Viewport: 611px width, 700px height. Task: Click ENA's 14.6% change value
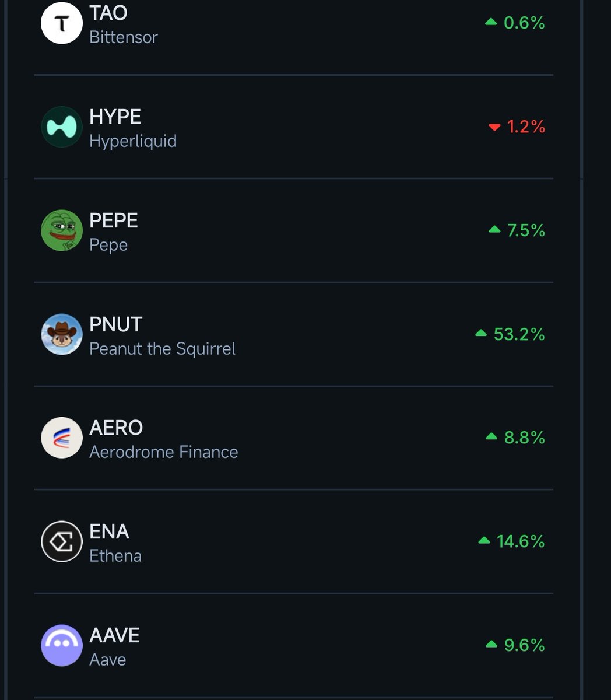click(520, 541)
